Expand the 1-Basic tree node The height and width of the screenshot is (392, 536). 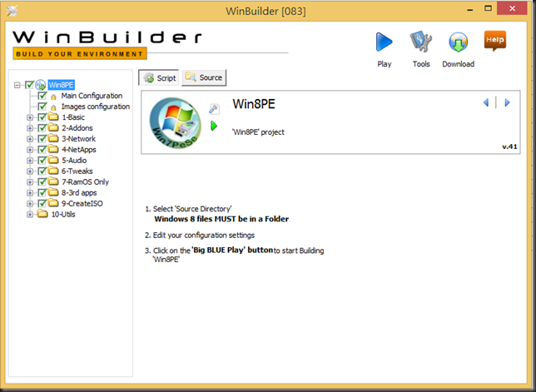pyautogui.click(x=30, y=117)
